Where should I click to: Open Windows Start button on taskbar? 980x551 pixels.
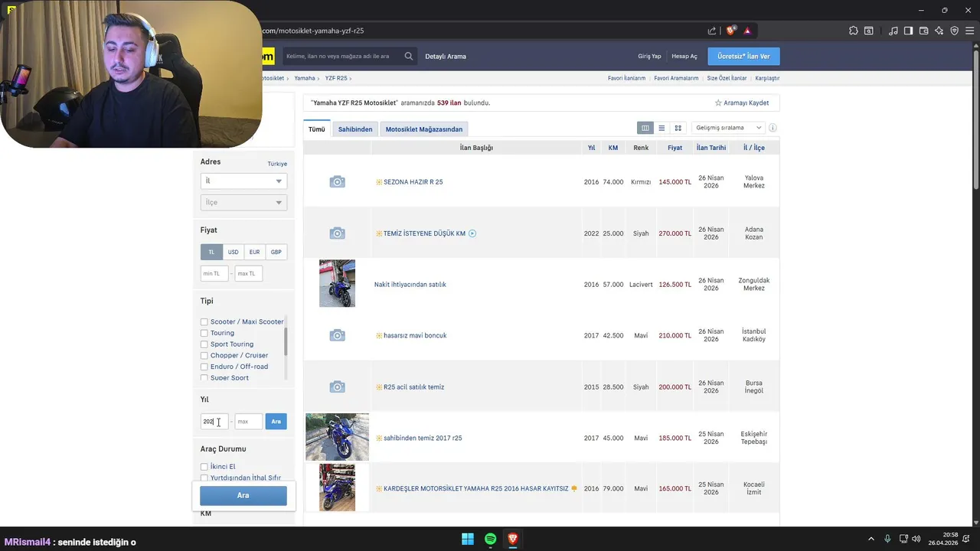(468, 539)
